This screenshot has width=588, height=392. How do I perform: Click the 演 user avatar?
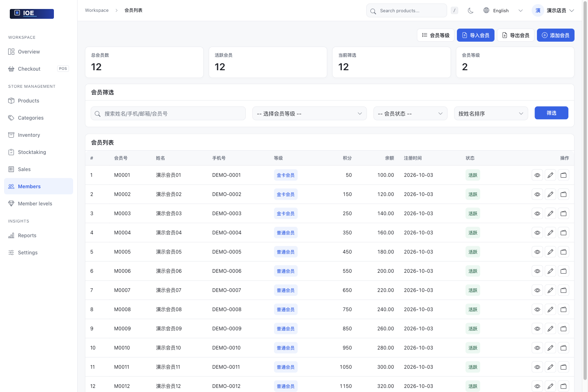click(x=538, y=11)
